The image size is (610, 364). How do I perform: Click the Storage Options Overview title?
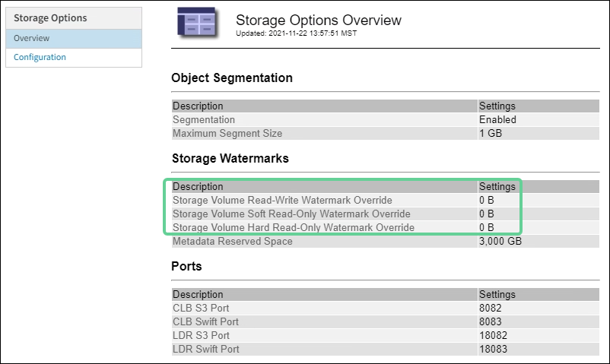coord(318,20)
